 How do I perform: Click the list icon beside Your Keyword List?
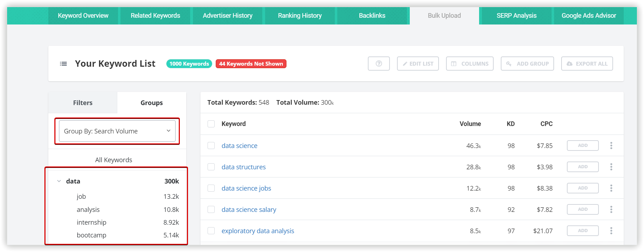tap(63, 64)
